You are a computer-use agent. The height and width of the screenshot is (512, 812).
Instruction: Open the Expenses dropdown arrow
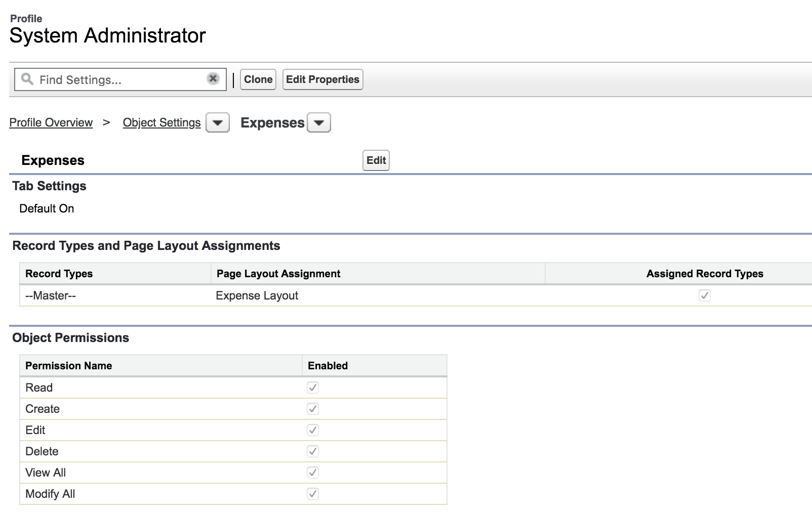click(x=319, y=122)
